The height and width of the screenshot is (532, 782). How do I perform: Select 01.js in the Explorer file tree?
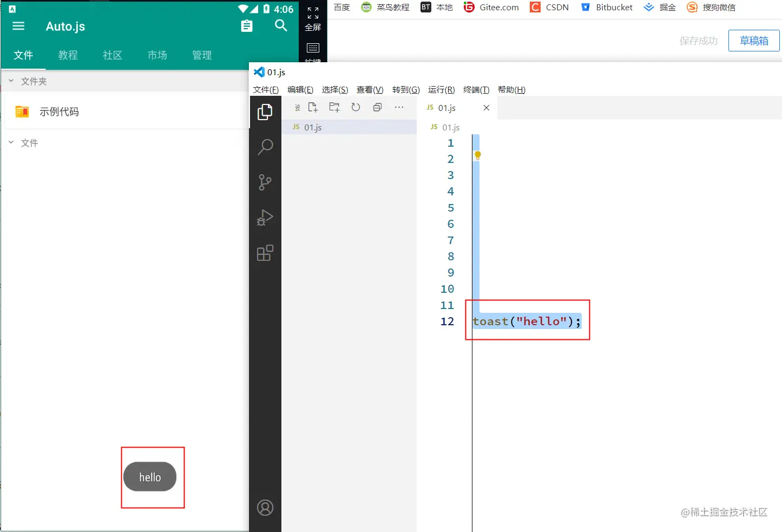point(349,127)
